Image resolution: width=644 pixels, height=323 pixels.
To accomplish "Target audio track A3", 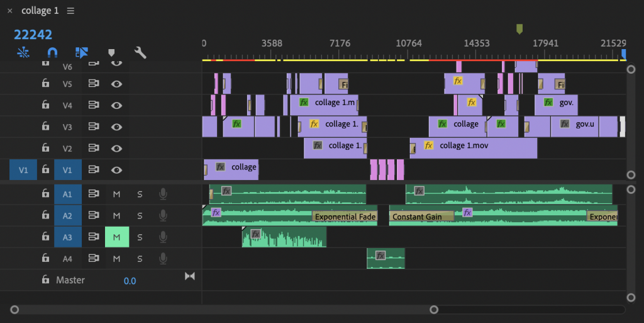I will [x=68, y=237].
